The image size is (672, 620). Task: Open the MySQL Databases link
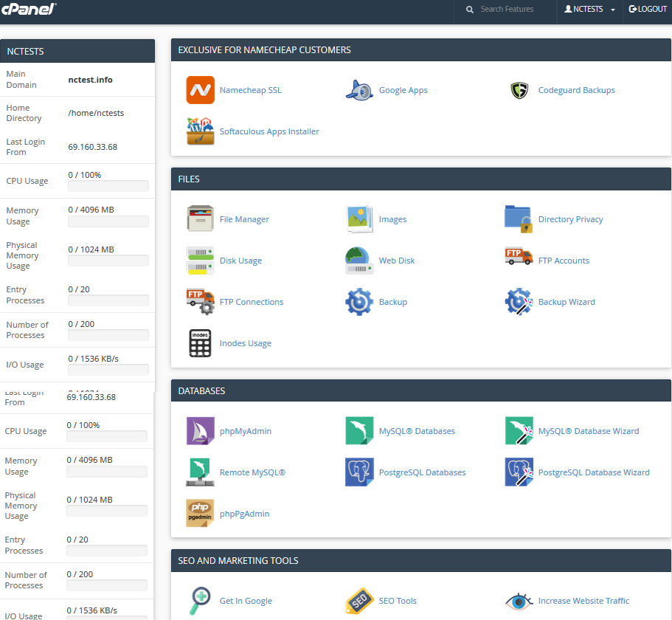[x=417, y=431]
